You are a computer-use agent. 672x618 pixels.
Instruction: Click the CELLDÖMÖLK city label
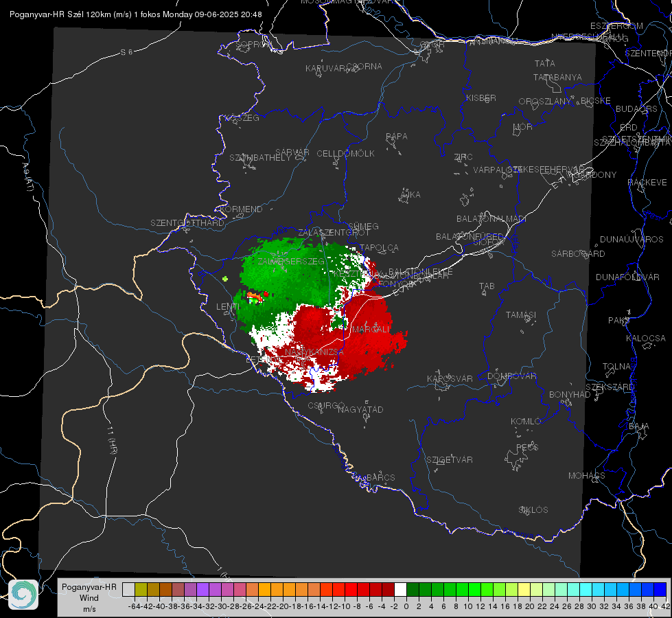point(345,153)
